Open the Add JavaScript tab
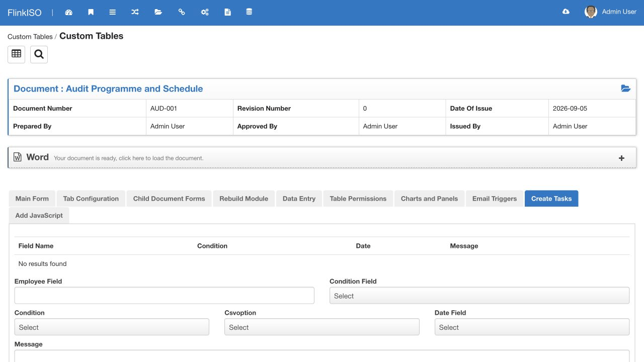Image resolution: width=644 pixels, height=362 pixels. tap(39, 215)
